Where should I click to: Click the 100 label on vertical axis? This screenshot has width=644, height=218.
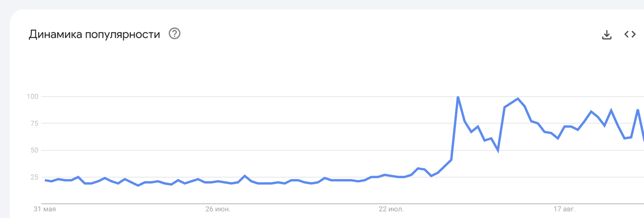point(32,96)
